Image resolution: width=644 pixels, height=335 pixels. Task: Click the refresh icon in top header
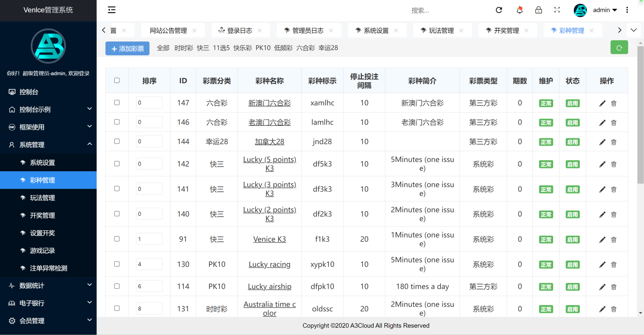tap(499, 10)
